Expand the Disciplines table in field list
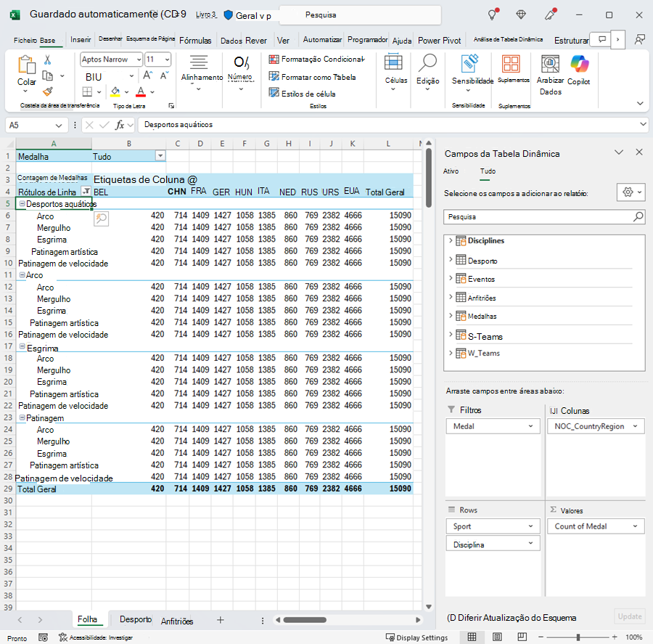Viewport: 653px width, 644px height. (x=450, y=240)
